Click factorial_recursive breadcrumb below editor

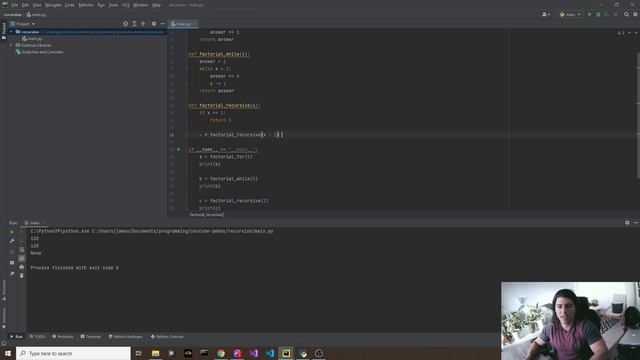[207, 215]
